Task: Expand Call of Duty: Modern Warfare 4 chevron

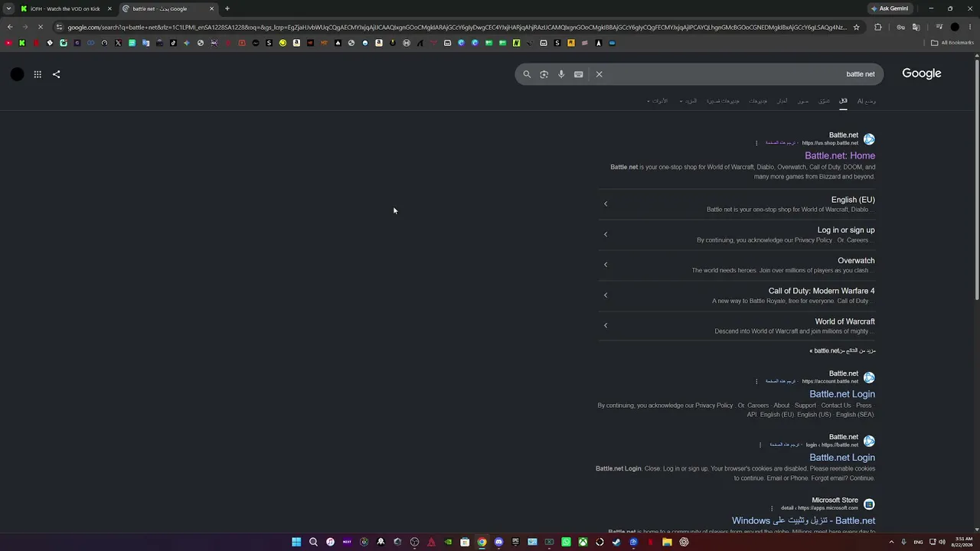Action: click(x=606, y=295)
